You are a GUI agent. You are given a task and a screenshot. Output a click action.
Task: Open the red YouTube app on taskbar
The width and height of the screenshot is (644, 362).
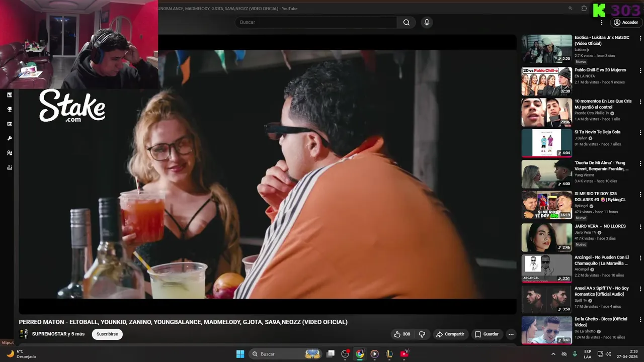[x=404, y=354]
